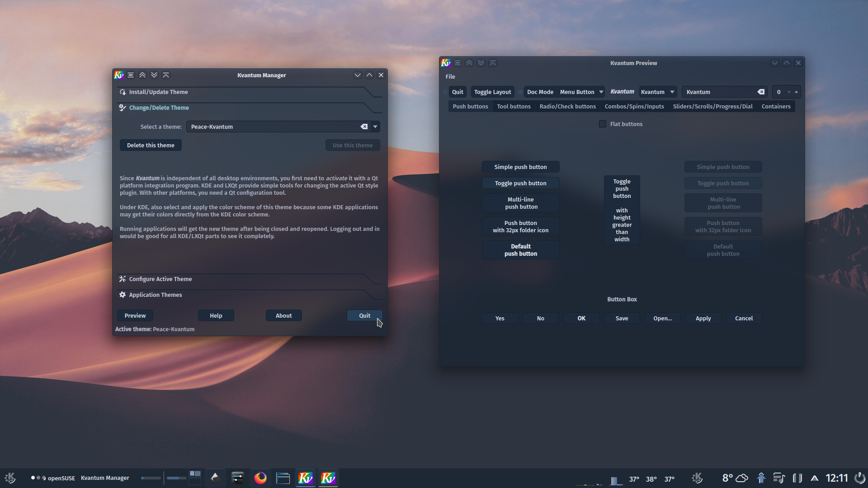Launch Firefox from the taskbar
The image size is (868, 488).
[260, 478]
